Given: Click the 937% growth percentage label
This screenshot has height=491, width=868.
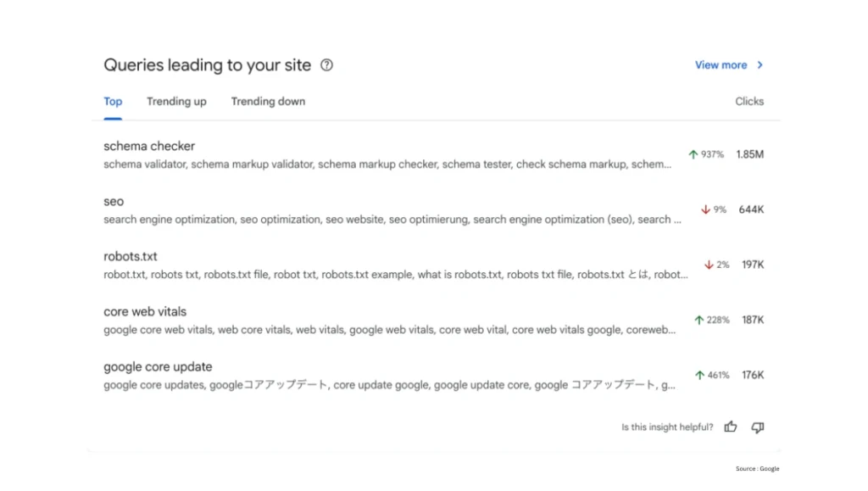Looking at the screenshot, I should tap(713, 154).
